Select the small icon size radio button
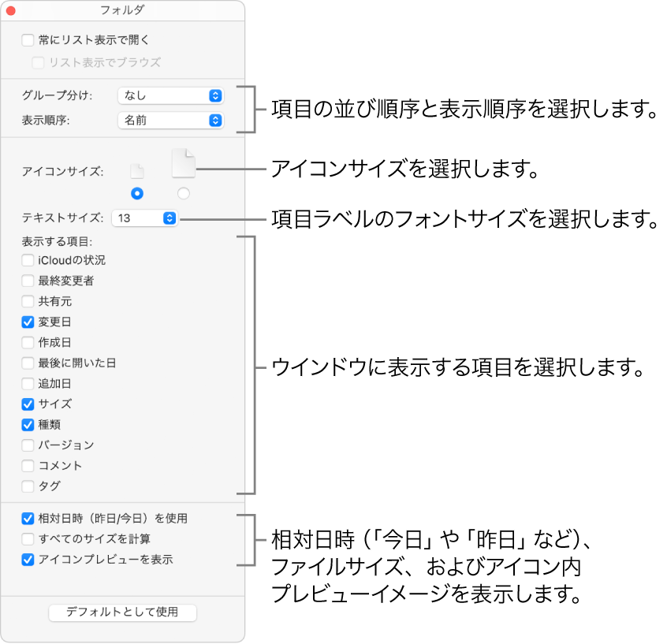The width and height of the screenshot is (667, 644). point(137,192)
